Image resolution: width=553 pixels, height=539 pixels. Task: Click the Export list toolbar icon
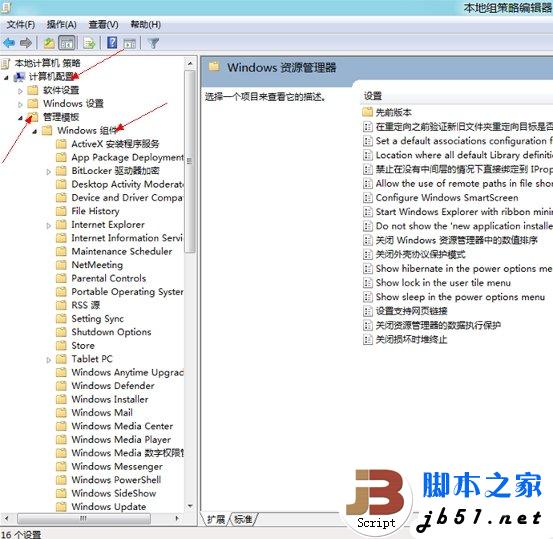click(89, 43)
